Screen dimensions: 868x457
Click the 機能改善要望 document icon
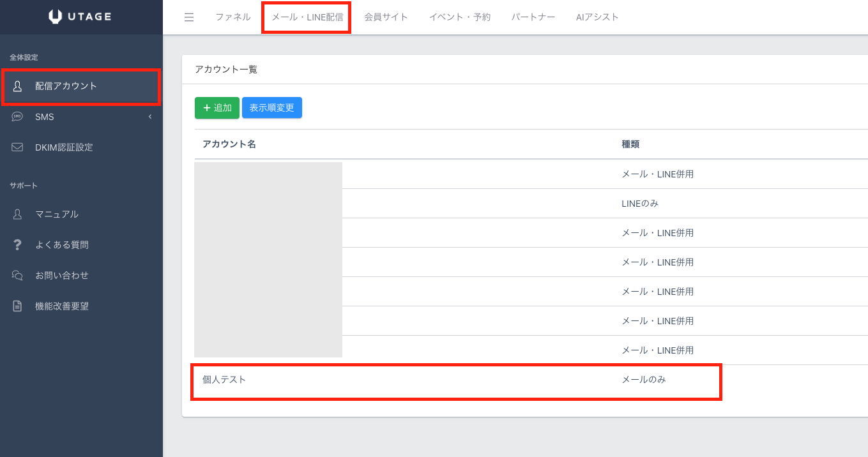pos(18,306)
